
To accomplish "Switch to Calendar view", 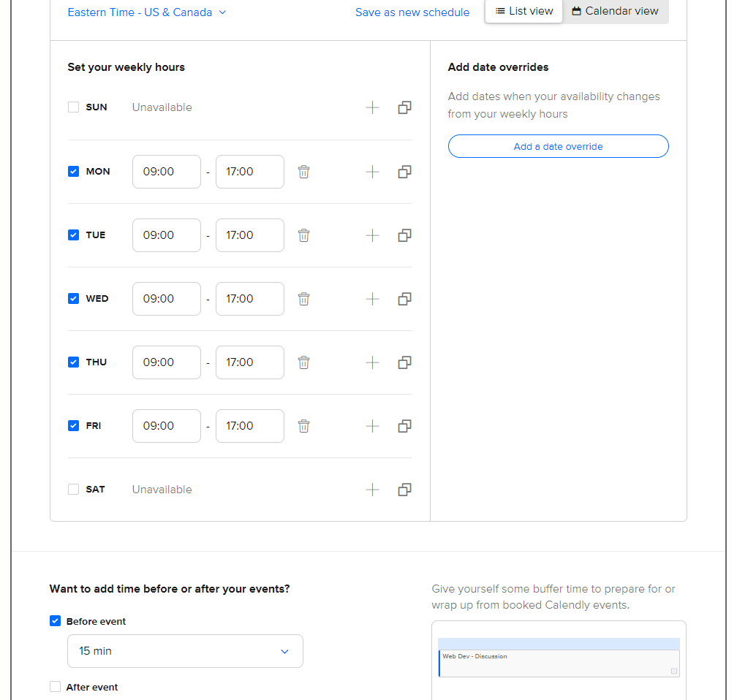I will 616,11.
